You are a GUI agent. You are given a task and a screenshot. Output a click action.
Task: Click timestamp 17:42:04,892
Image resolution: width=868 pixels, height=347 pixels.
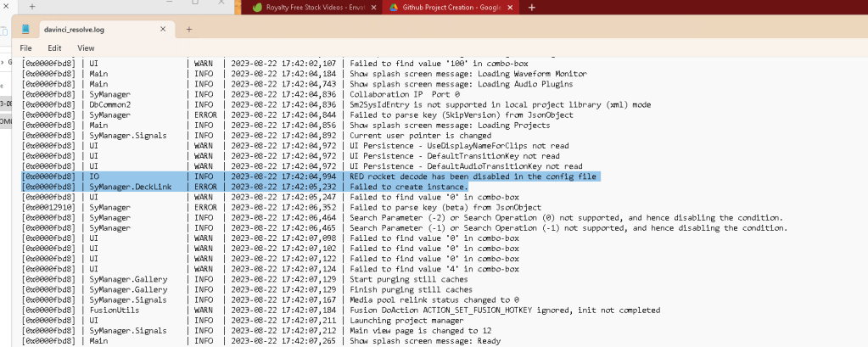(283, 136)
